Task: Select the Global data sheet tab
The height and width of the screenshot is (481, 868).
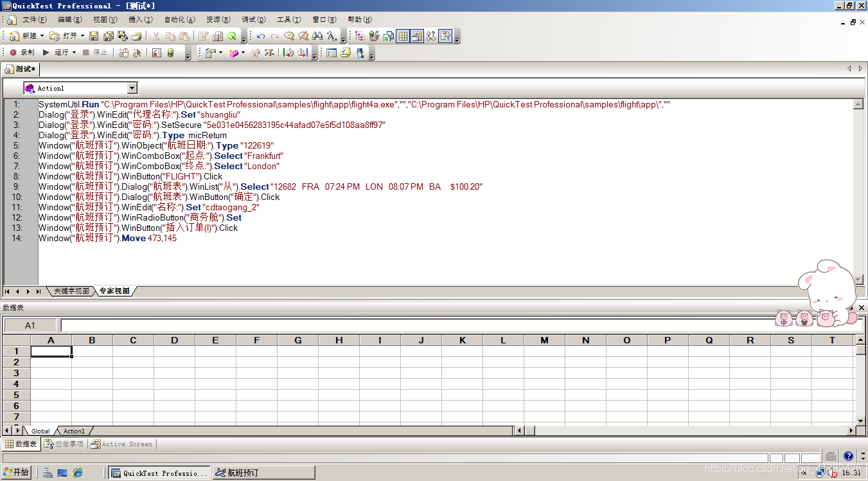Action: pos(40,431)
